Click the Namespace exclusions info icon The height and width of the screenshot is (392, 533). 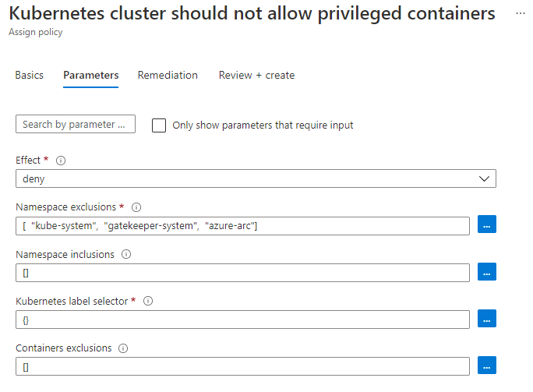(x=136, y=207)
